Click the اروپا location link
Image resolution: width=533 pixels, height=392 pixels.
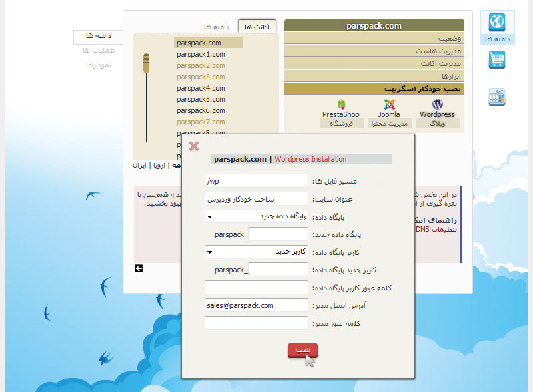tap(159, 166)
